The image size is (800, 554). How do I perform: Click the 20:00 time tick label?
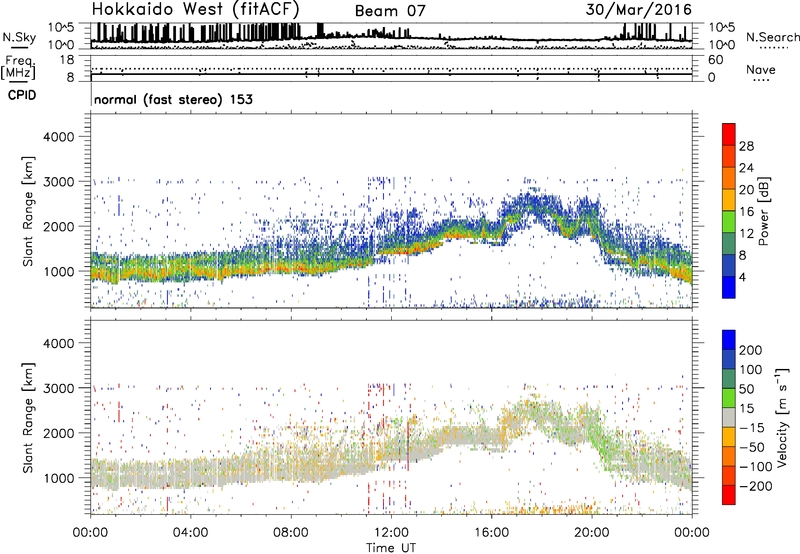[x=592, y=533]
